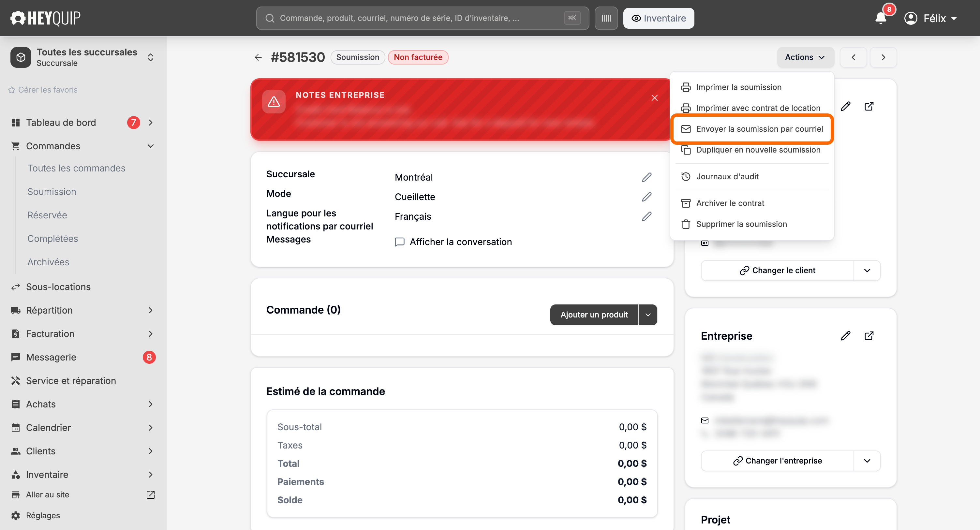Expand Tableau de bord submenu
This screenshot has height=530, width=980.
150,123
